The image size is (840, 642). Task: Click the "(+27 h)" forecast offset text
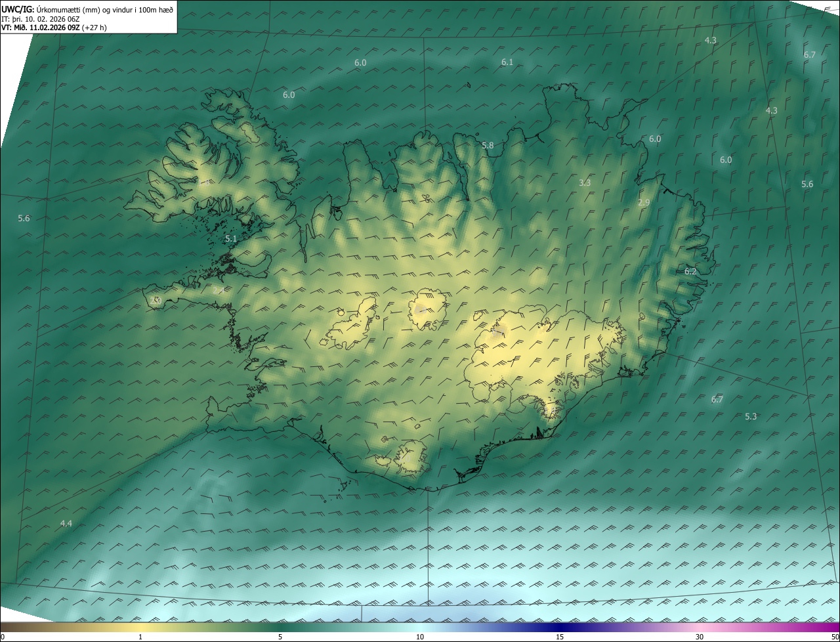(x=95, y=28)
